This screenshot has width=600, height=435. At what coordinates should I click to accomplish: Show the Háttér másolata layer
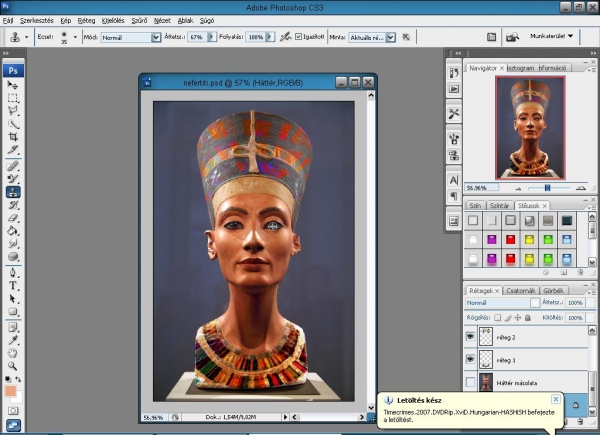point(470,382)
